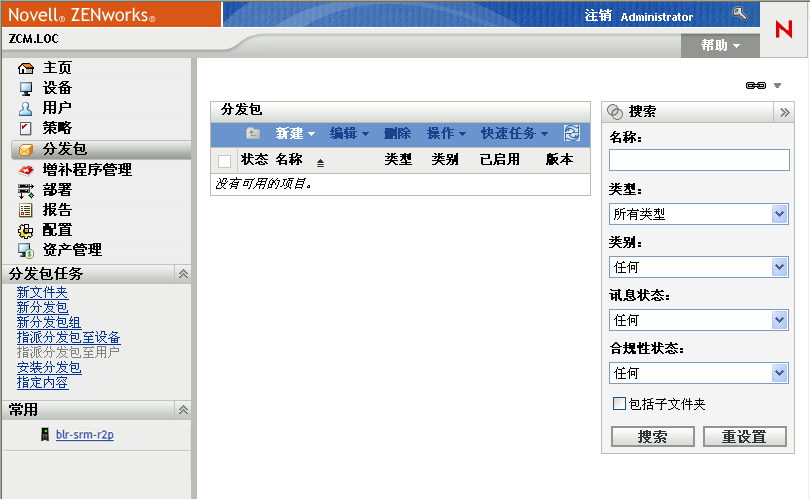This screenshot has width=810, height=499.
Task: Toggle the select-all checkbox in table header
Action: tap(224, 161)
